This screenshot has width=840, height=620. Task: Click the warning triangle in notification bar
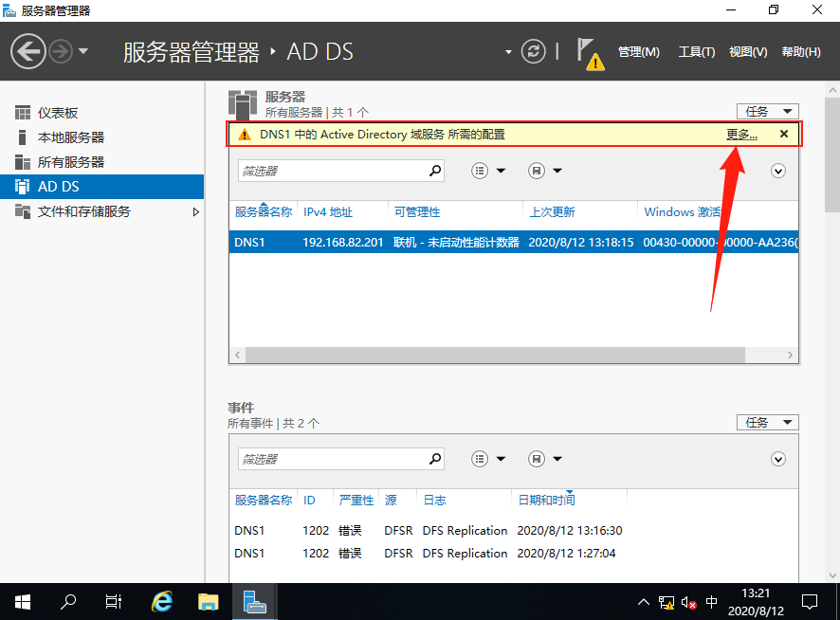pyautogui.click(x=245, y=135)
